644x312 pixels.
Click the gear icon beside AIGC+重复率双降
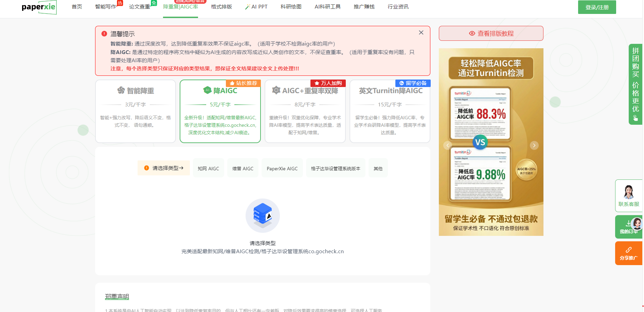[276, 90]
